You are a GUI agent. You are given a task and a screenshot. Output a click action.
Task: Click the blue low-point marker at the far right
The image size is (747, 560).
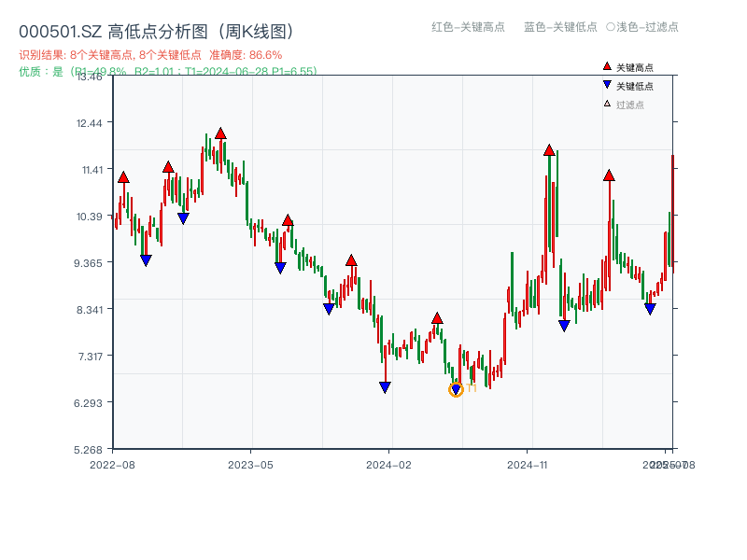click(650, 307)
